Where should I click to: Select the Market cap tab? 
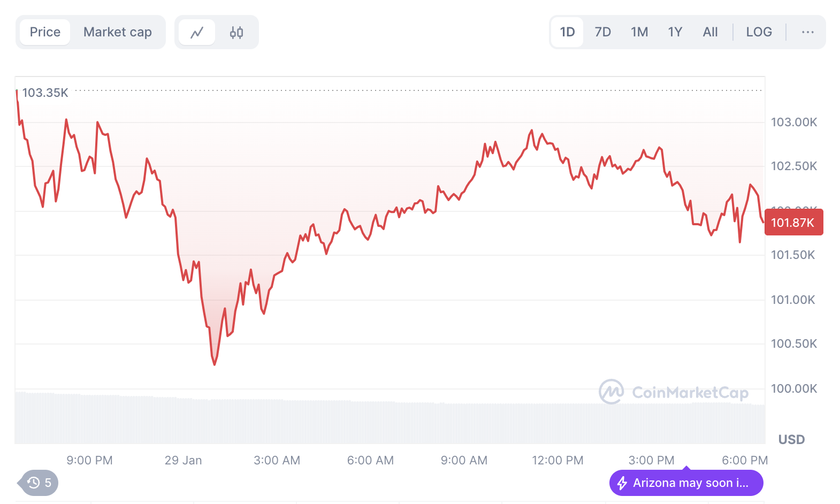click(118, 32)
